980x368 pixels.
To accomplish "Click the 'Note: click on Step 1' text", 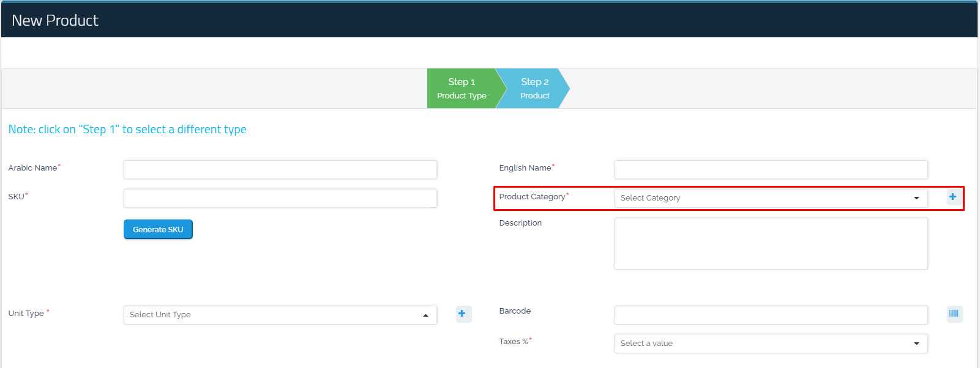I will (127, 130).
